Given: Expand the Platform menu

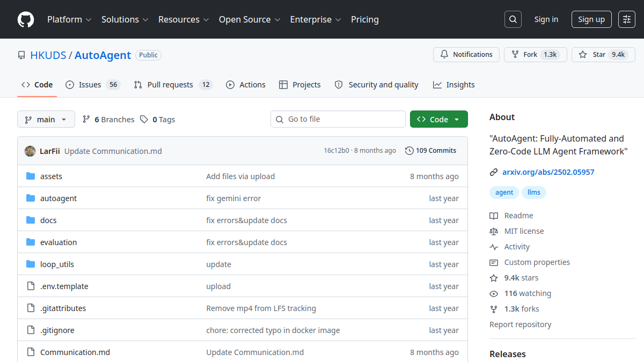Looking at the screenshot, I should coord(69,19).
